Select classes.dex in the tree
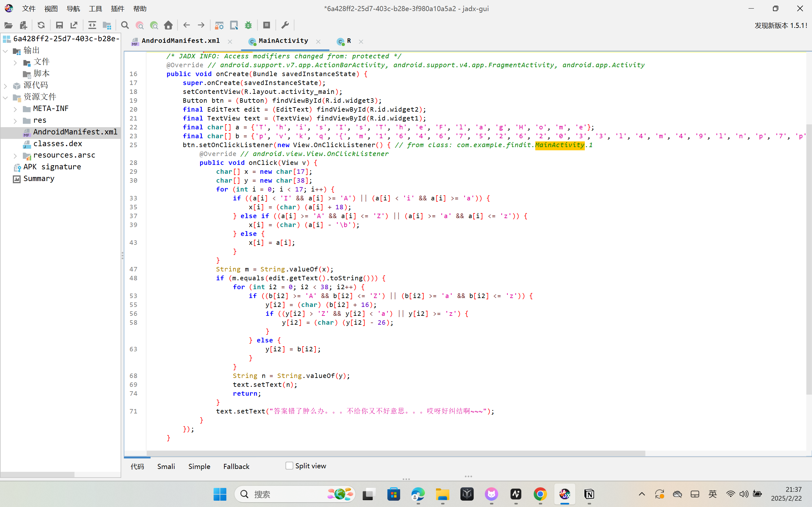 (58, 144)
